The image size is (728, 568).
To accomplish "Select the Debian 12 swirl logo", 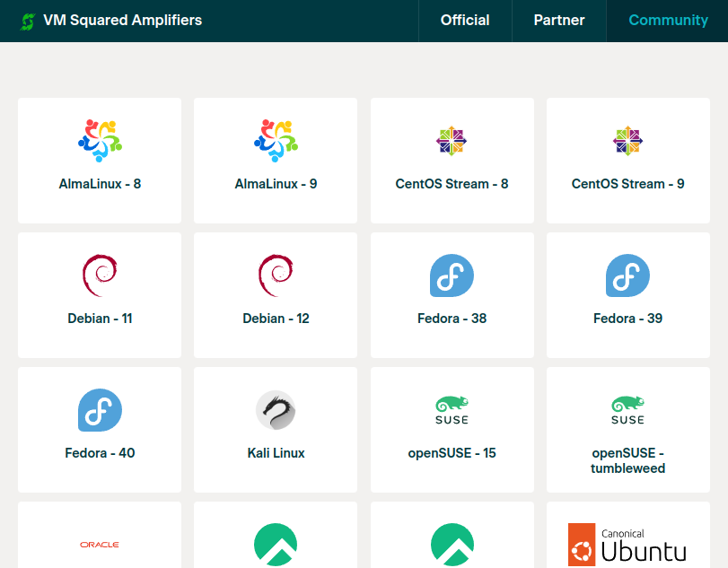I will pyautogui.click(x=276, y=275).
